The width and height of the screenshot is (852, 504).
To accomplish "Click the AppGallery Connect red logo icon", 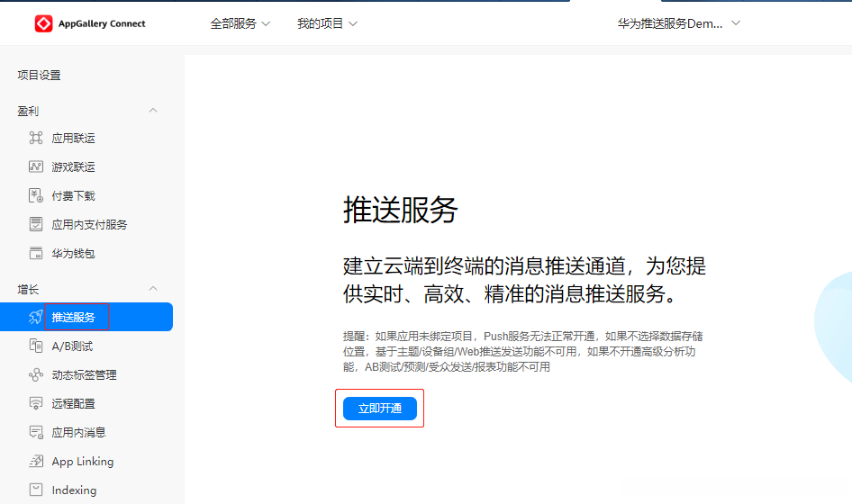I will [43, 23].
